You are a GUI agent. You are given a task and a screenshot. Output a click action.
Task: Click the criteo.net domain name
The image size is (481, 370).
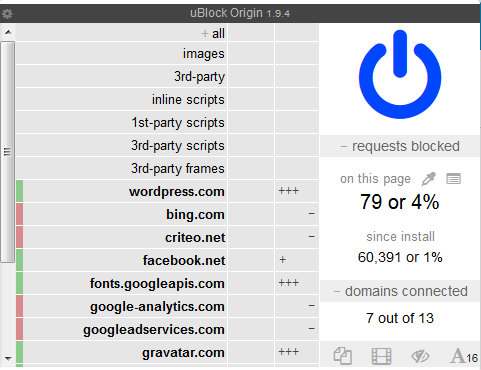coord(195,238)
